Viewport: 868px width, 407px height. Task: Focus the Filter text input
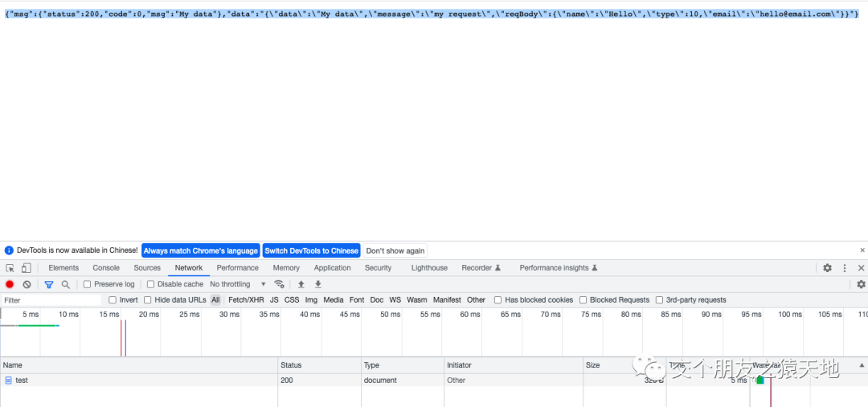pos(51,300)
